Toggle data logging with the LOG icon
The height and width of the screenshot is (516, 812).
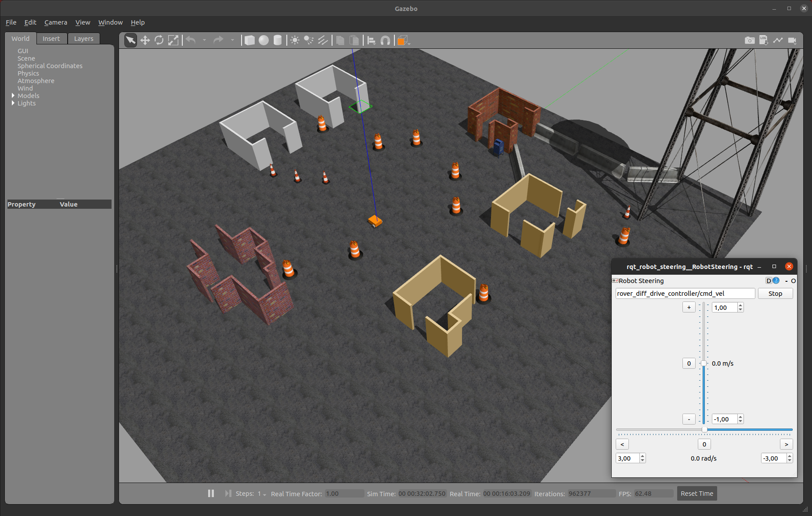pyautogui.click(x=764, y=40)
